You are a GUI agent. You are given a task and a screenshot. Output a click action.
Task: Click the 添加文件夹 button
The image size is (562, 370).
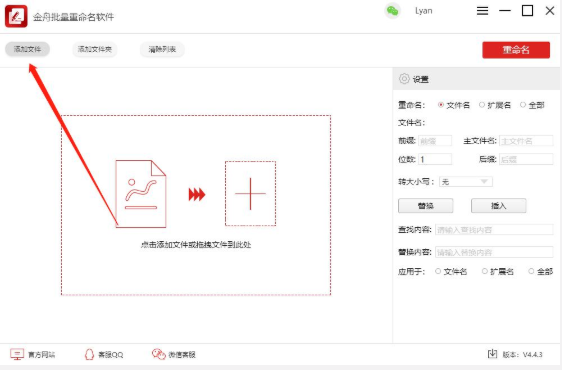click(95, 49)
